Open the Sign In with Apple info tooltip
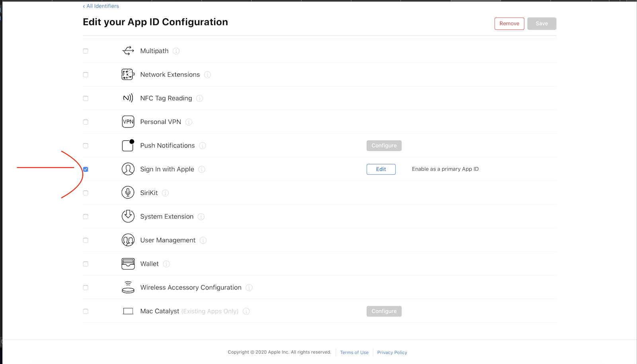The height and width of the screenshot is (364, 637). click(x=202, y=169)
